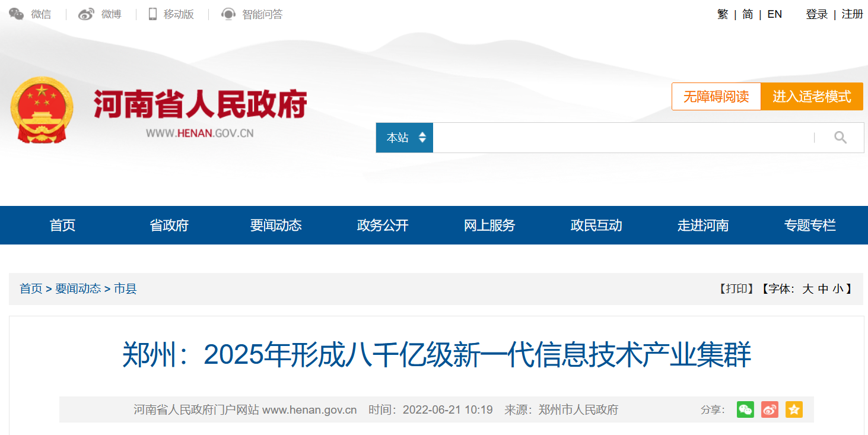Enable 进入适老模式 elderly-friendly mode

point(812,96)
